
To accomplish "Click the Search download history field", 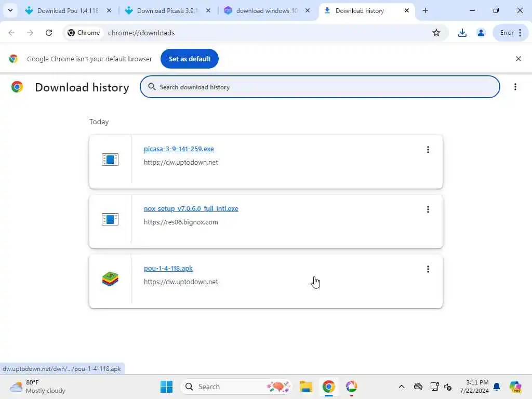I will point(320,87).
